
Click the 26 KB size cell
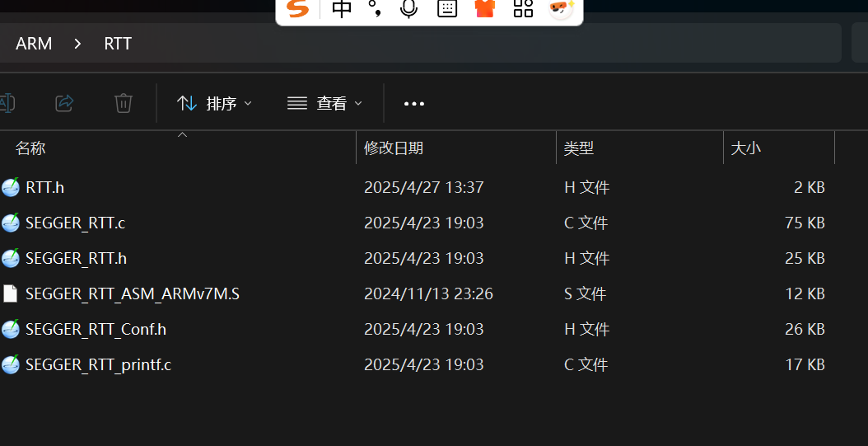click(x=805, y=329)
